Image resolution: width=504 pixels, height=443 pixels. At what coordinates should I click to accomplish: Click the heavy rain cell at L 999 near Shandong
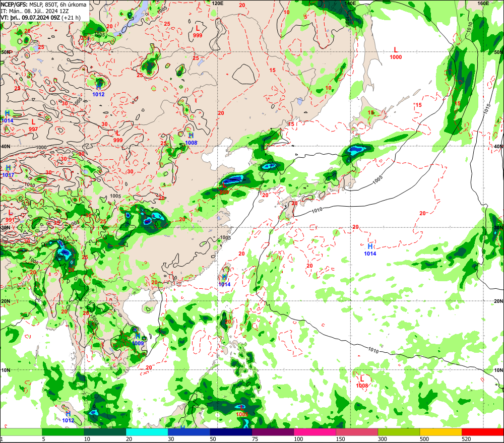click(x=233, y=179)
